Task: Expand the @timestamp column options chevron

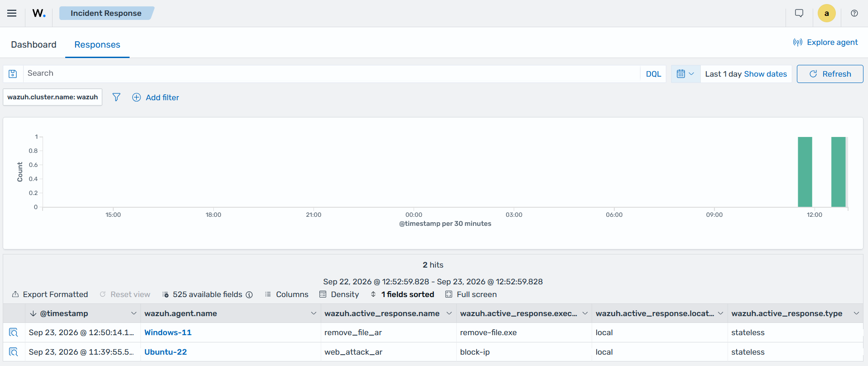Action: (134, 313)
